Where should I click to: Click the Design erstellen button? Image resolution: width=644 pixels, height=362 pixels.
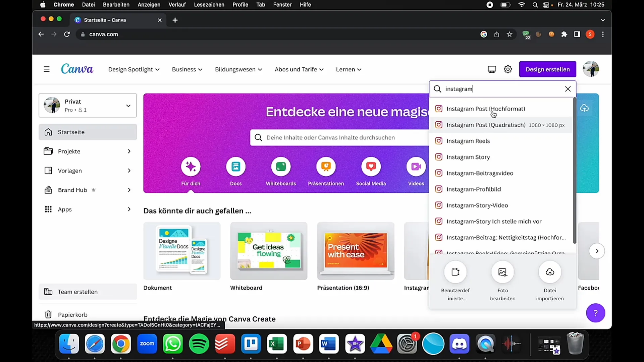tap(547, 69)
